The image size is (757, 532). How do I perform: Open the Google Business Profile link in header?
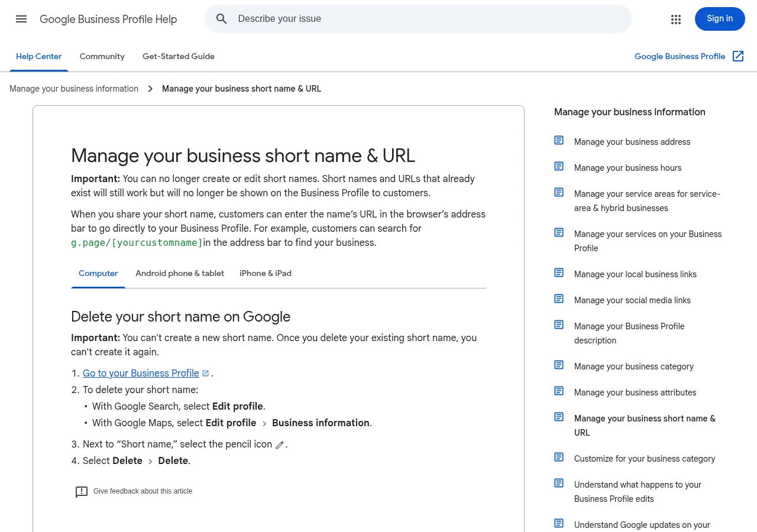pyautogui.click(x=680, y=56)
